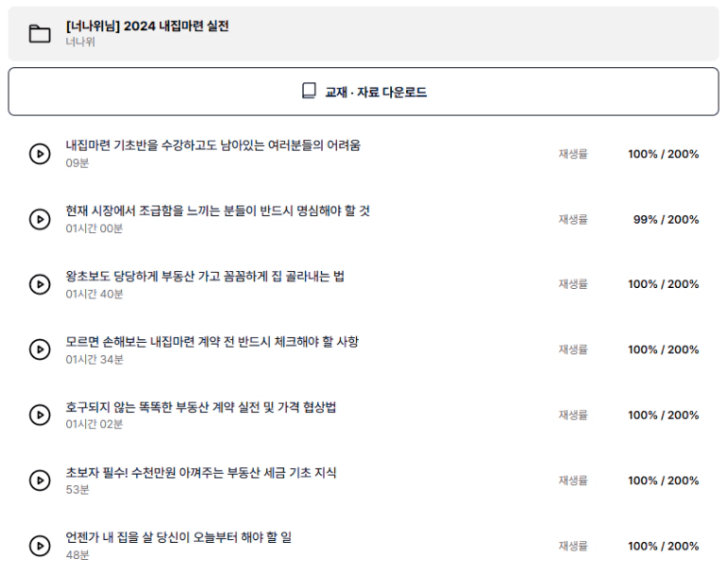Viewport: 728px width, 576px height.
Task: Click 재생률 label in the 01시간 02분 row
Action: tap(573, 415)
